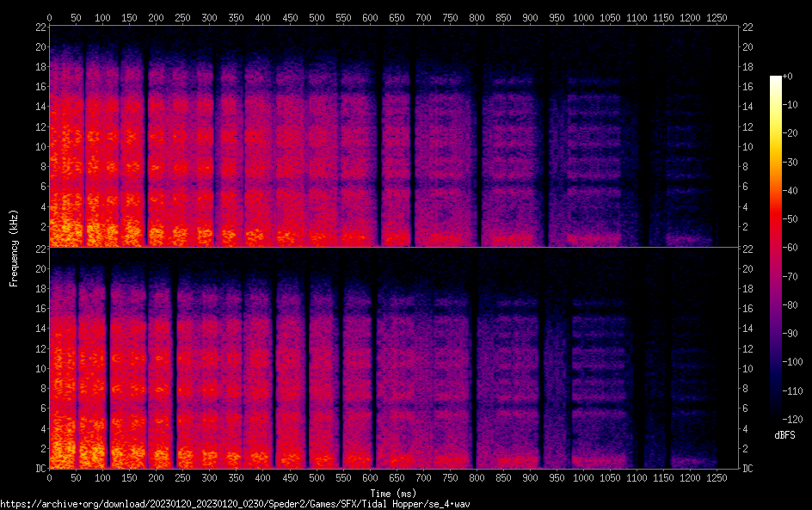Click the 0 tick on the top time axis
812x510 pixels.
pyautogui.click(x=50, y=17)
